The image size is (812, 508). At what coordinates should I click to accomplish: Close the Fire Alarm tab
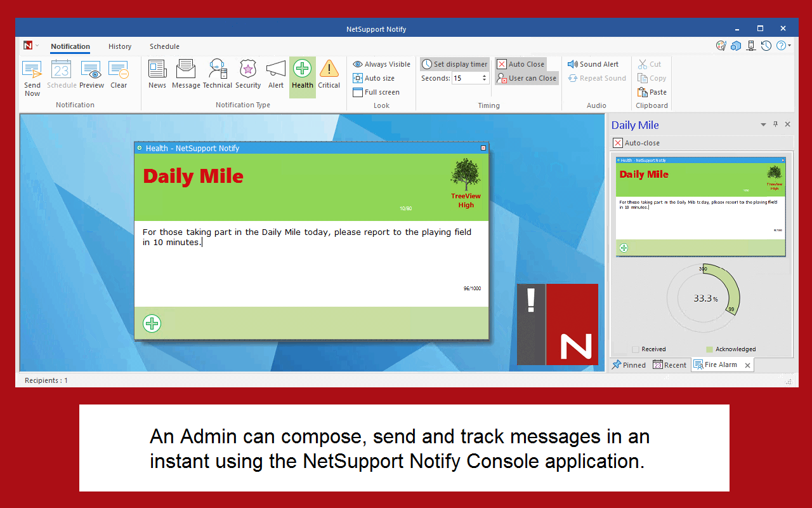747,365
